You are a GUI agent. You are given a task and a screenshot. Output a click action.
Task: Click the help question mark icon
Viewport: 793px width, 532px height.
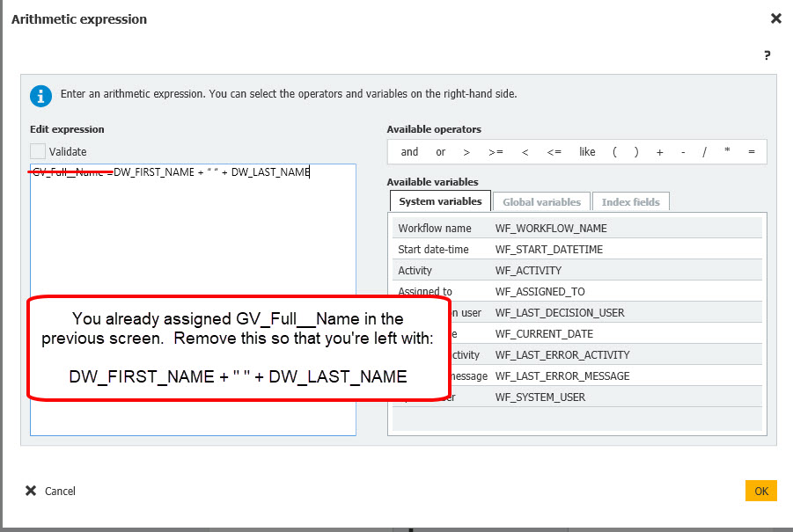coord(767,55)
